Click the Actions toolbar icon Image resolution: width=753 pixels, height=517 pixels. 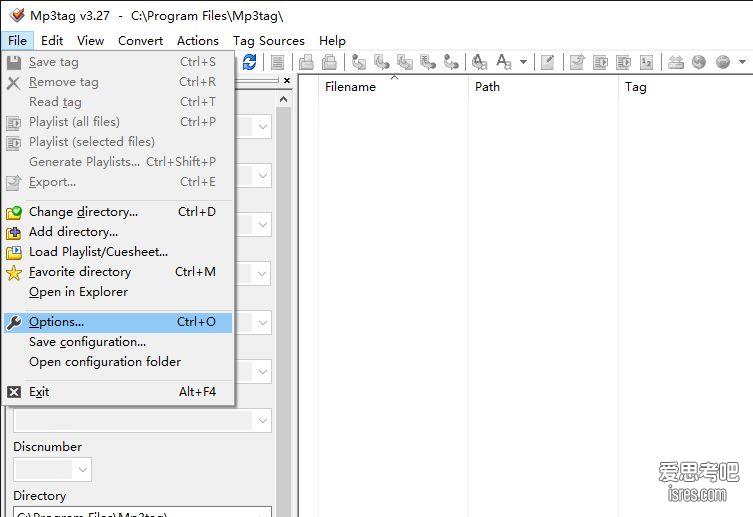(479, 62)
